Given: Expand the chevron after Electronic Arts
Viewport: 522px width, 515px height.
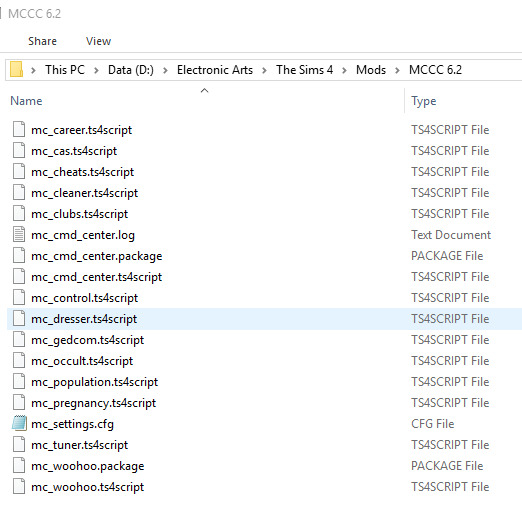Looking at the screenshot, I should (x=264, y=70).
